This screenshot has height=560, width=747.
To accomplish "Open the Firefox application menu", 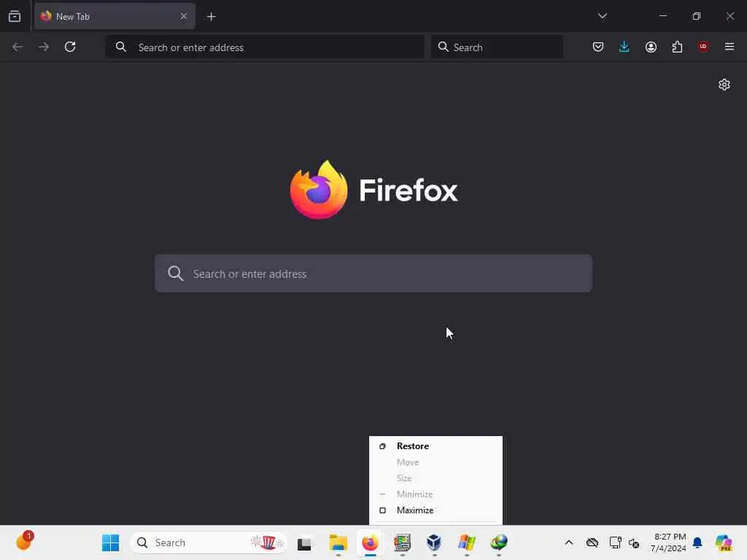I will coord(729,47).
